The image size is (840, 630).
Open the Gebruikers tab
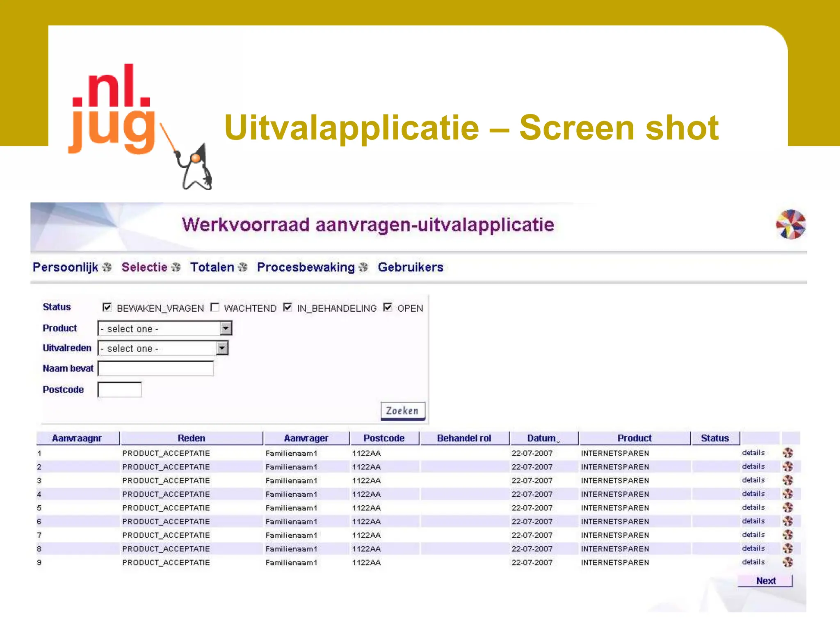click(x=411, y=267)
